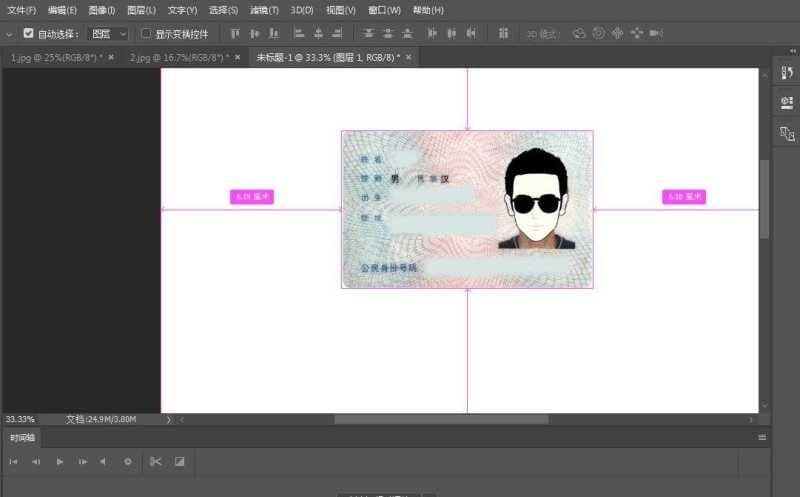Jump to first frame in timeline
Screen dimensions: 800x497
(x=13, y=461)
